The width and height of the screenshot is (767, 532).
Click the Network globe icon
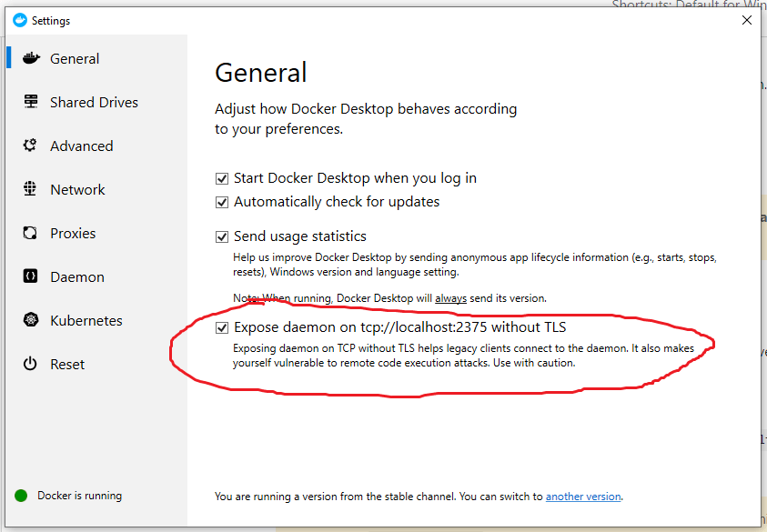31,189
